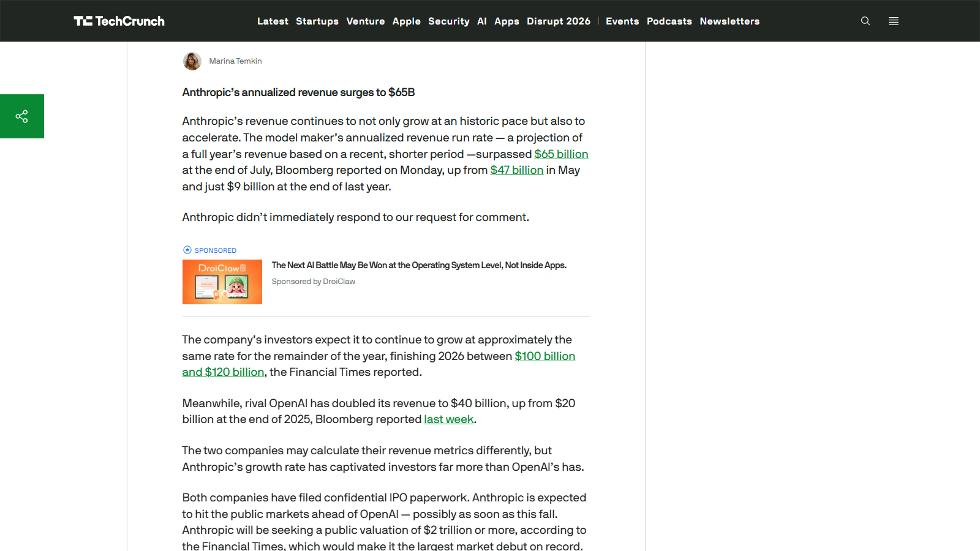
Task: Open the hamburger menu icon
Action: (x=894, y=21)
